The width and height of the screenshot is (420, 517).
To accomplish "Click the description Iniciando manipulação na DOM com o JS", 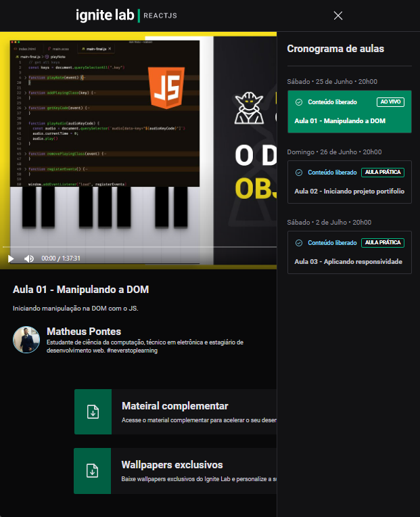I will 76,309.
